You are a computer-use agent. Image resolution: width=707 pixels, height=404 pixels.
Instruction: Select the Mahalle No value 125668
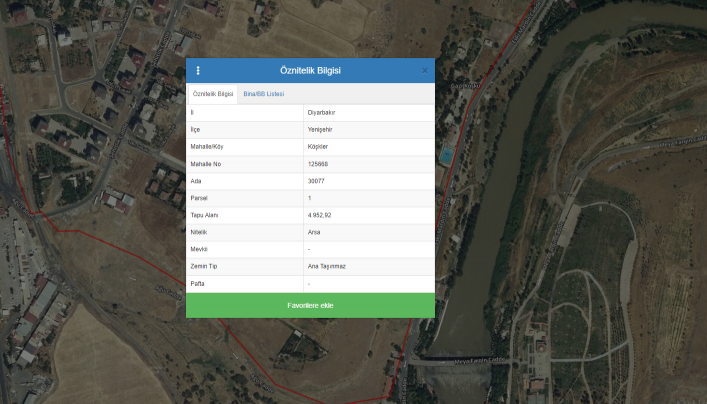click(x=318, y=164)
